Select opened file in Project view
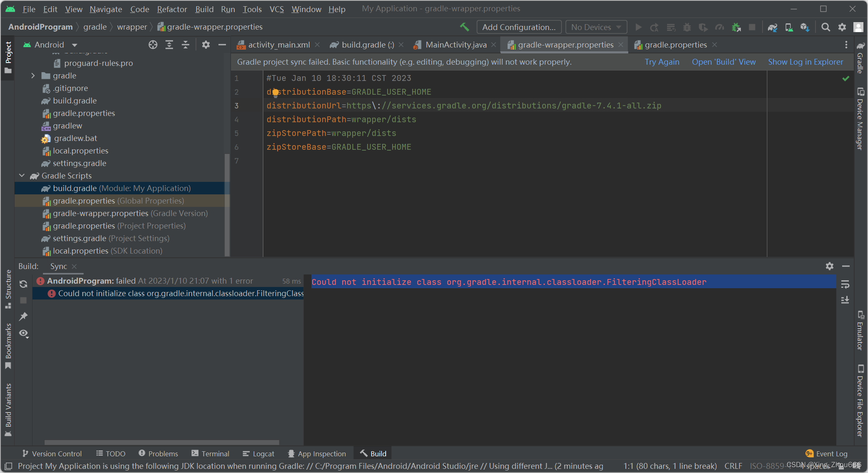 pos(153,45)
